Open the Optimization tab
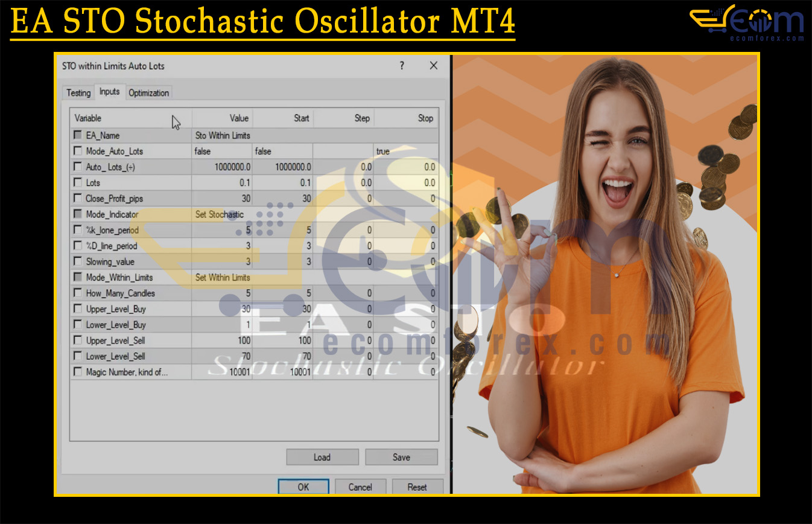The height and width of the screenshot is (524, 812). click(148, 93)
